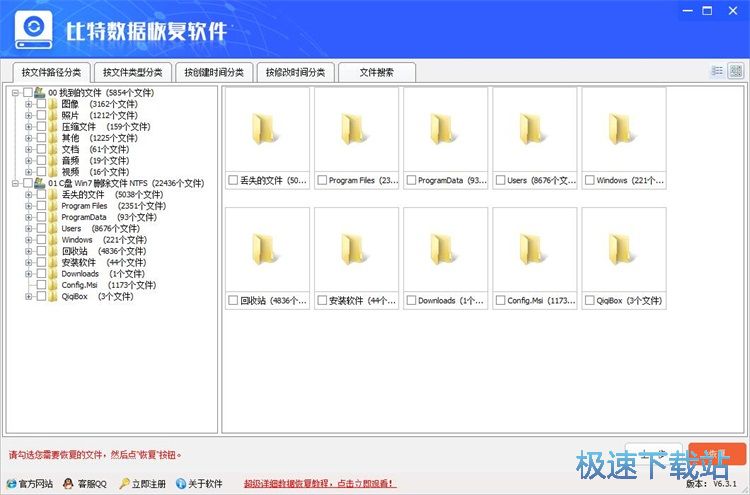Open the 回收站 folder thumbnail

pyautogui.click(x=267, y=250)
